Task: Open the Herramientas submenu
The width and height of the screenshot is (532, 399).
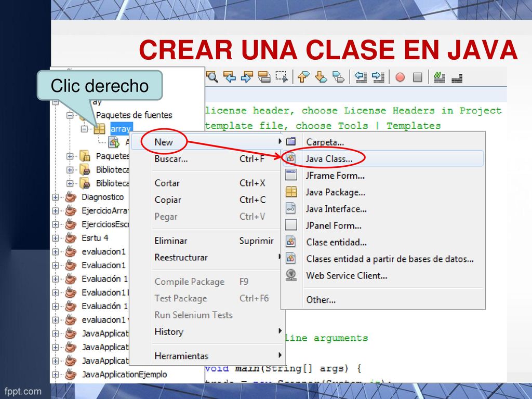Action: coord(208,355)
